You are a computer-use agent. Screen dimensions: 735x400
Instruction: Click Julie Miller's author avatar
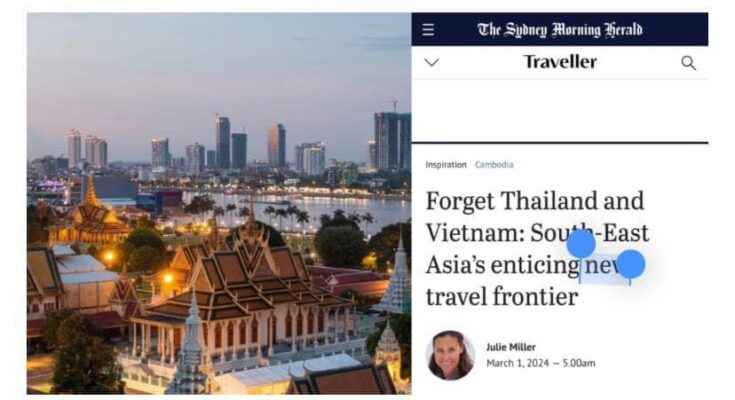tap(450, 355)
